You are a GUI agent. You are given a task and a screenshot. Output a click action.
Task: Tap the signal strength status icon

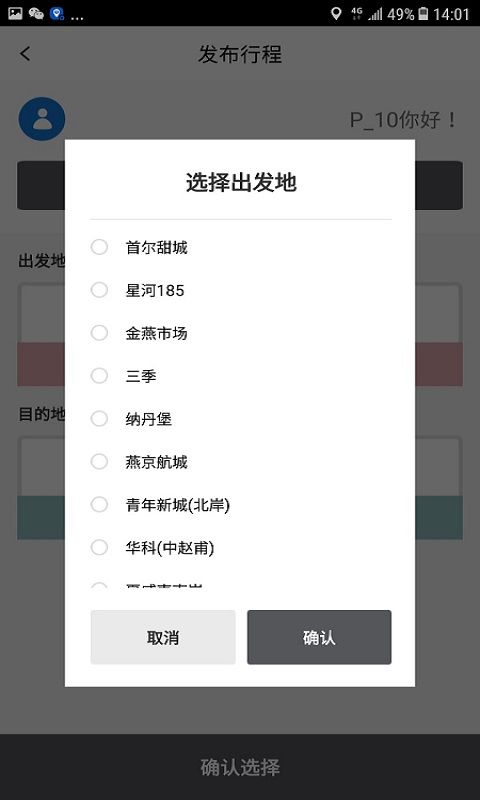click(x=375, y=14)
